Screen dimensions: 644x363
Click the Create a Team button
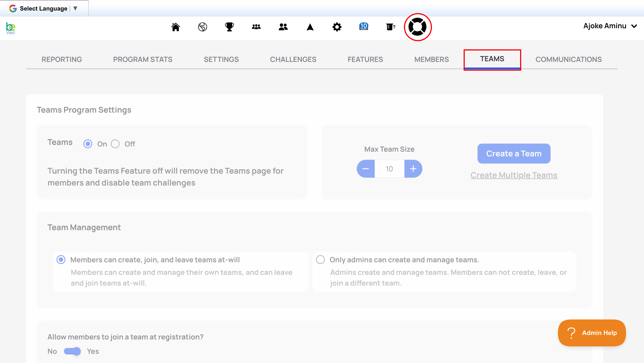(514, 153)
